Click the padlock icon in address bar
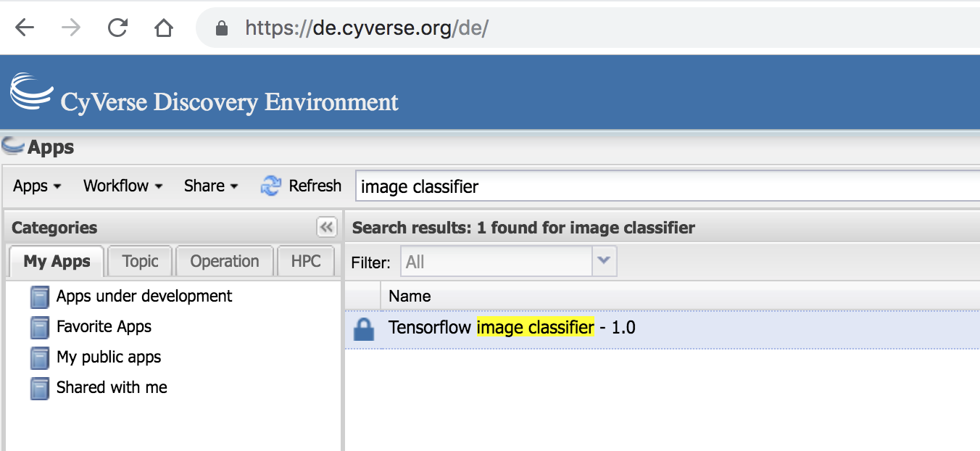Image resolution: width=980 pixels, height=451 pixels. click(x=223, y=28)
